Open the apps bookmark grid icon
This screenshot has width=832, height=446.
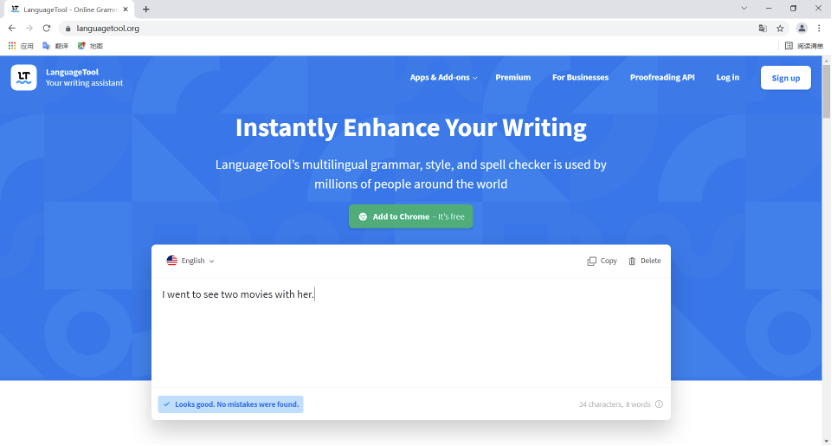(12, 46)
